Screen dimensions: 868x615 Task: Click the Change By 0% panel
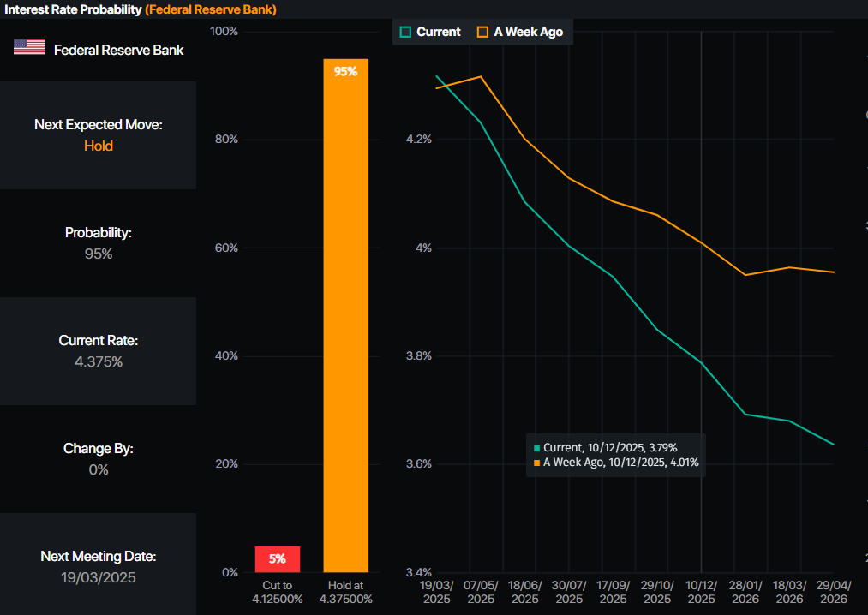click(98, 459)
